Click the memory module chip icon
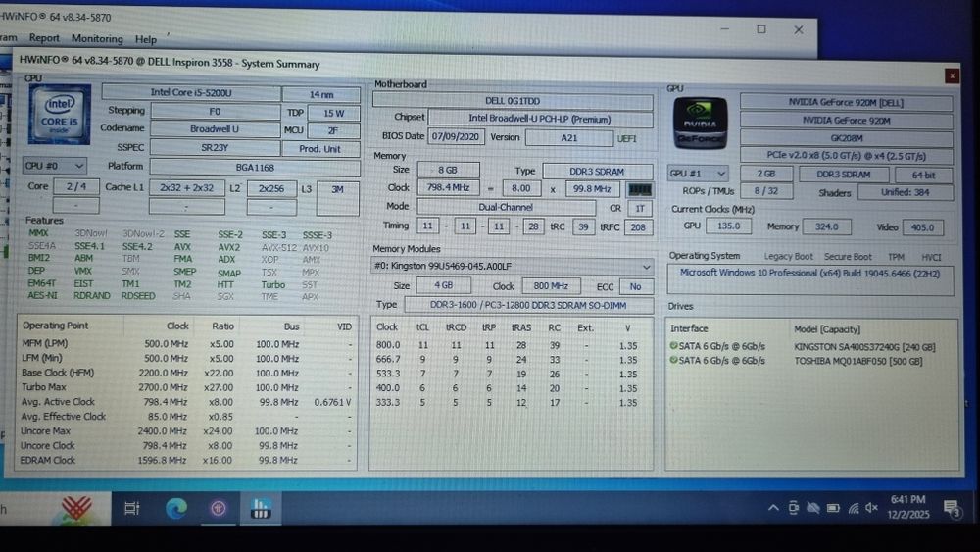The image size is (980, 552). tap(639, 189)
